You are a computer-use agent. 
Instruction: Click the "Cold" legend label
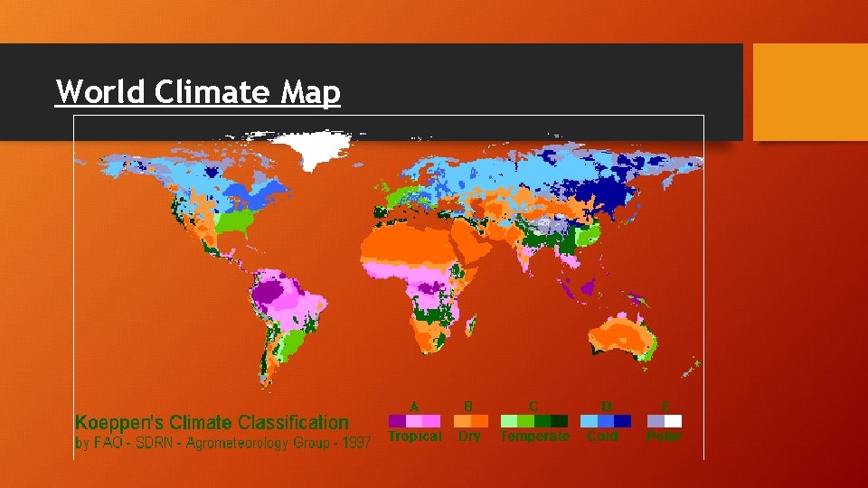pos(603,436)
